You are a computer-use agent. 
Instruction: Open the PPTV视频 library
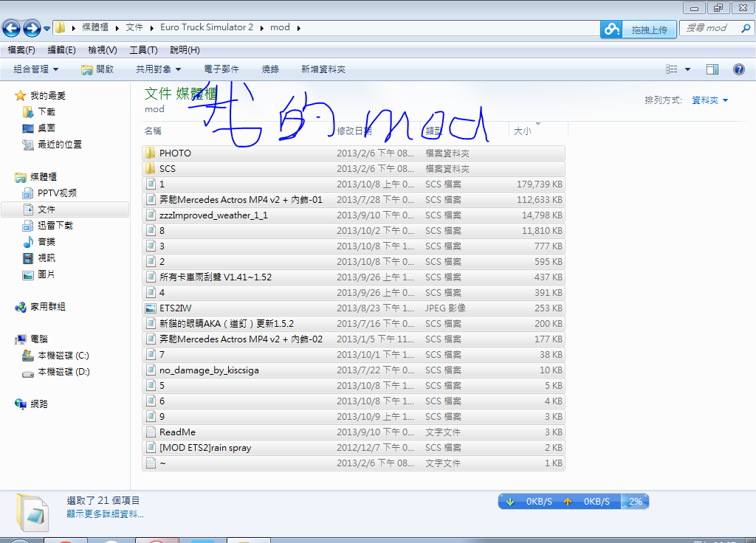pyautogui.click(x=57, y=193)
